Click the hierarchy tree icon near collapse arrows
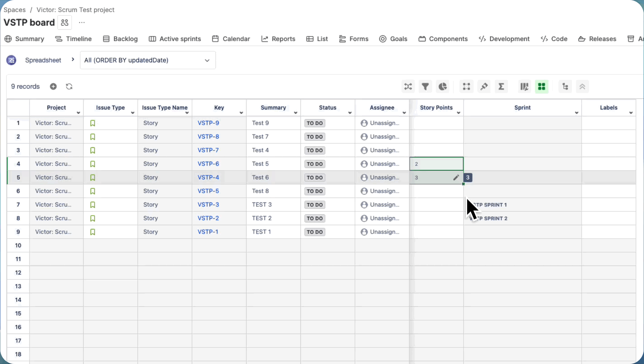 (x=565, y=86)
